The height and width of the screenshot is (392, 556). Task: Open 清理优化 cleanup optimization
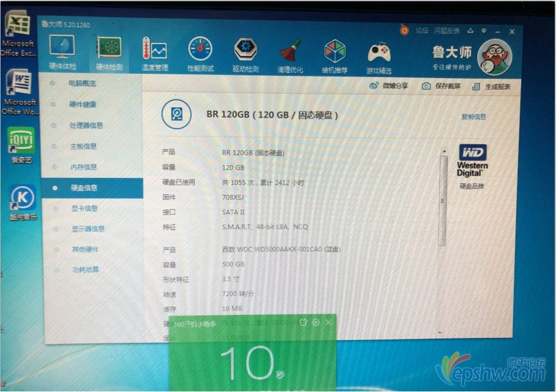tap(290, 56)
